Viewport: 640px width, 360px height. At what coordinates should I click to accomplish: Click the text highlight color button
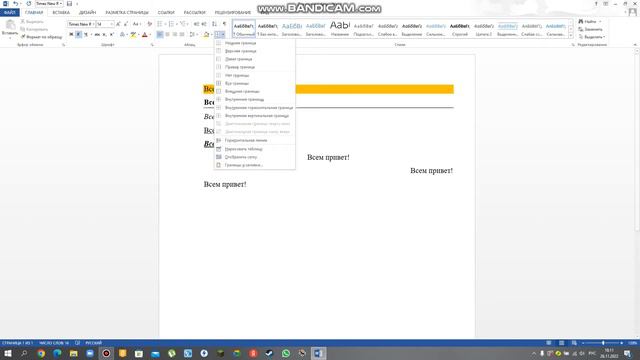click(133, 35)
